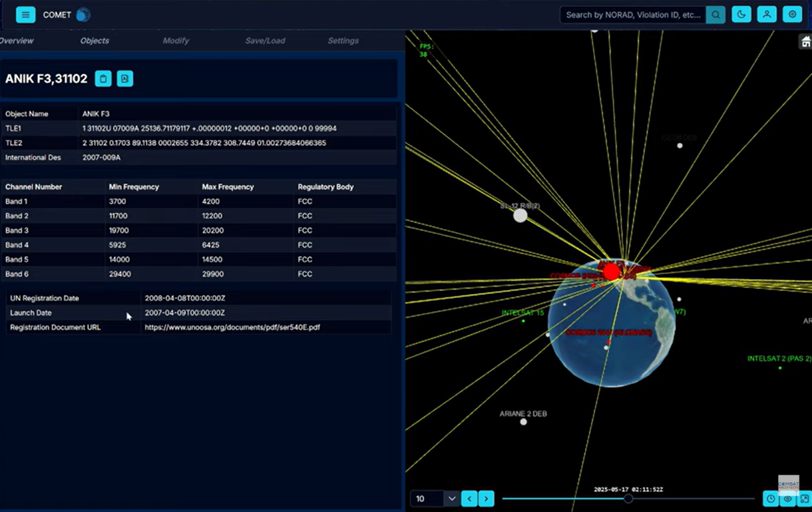Open the Save/Load tab
Image resolution: width=812 pixels, height=512 pixels.
tap(265, 40)
